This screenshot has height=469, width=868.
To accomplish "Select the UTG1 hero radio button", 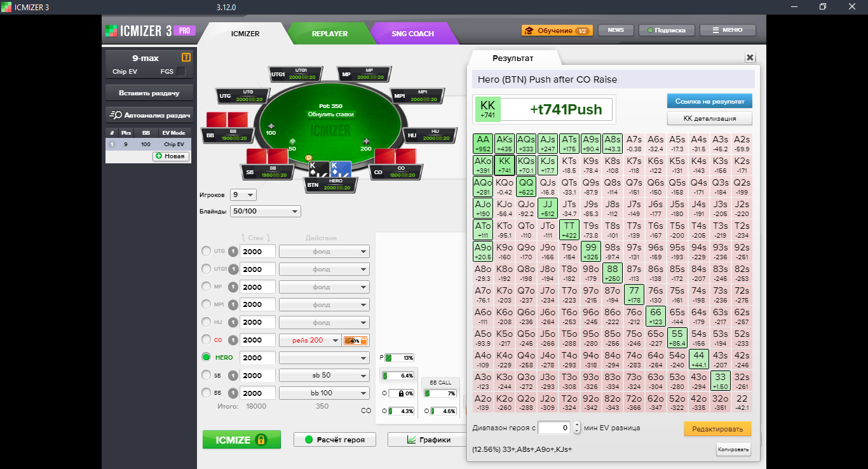I will click(x=207, y=269).
